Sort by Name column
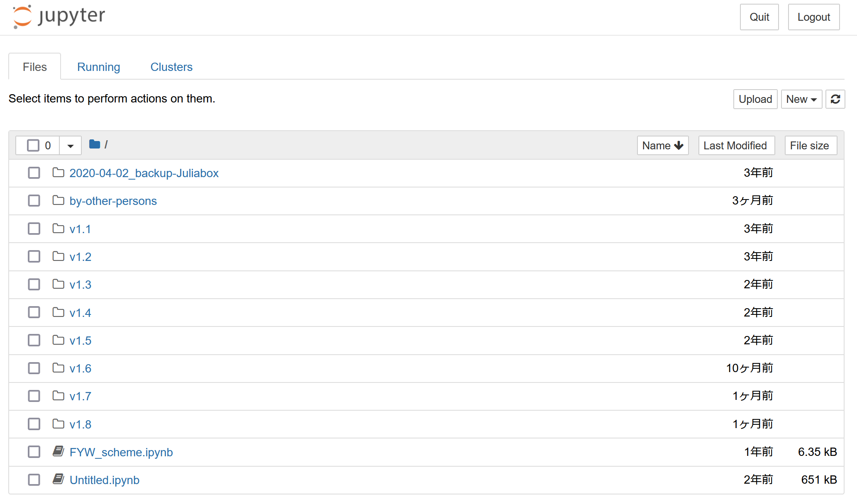The width and height of the screenshot is (857, 504). click(662, 146)
